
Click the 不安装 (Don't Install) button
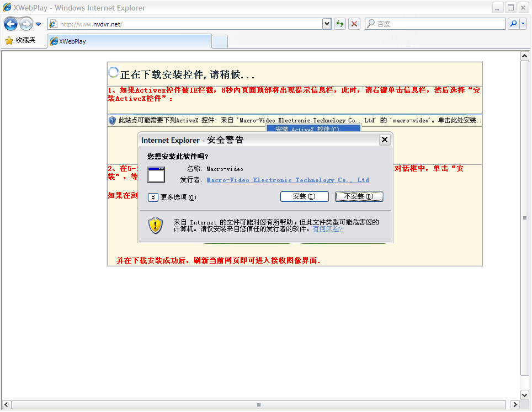point(359,196)
